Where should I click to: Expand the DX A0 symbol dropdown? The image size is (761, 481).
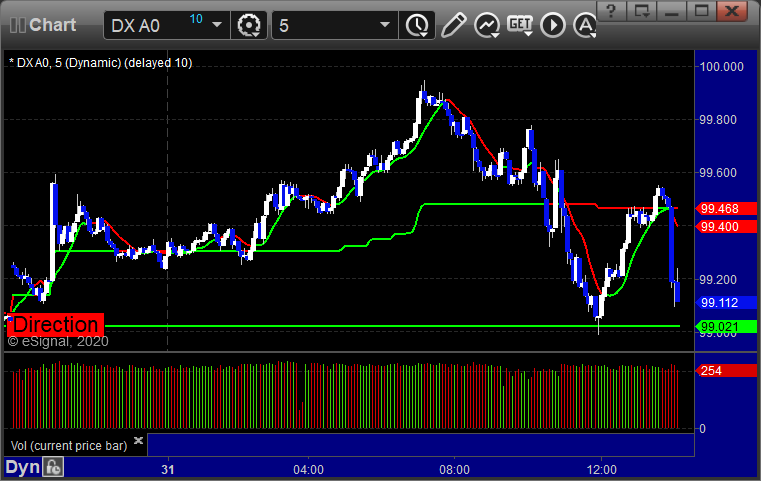(x=217, y=25)
